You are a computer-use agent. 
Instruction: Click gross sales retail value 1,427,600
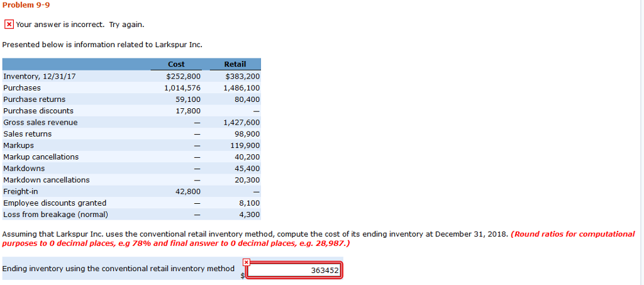point(241,123)
